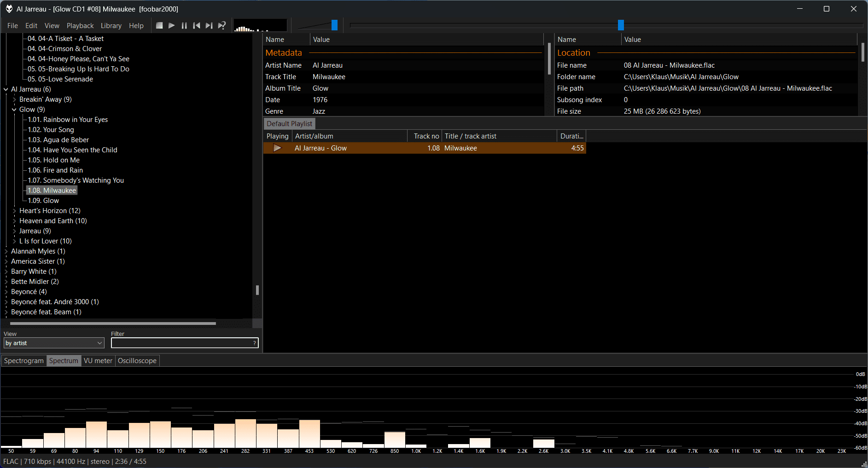Select track 1.05 Hold on Me

pyautogui.click(x=54, y=160)
